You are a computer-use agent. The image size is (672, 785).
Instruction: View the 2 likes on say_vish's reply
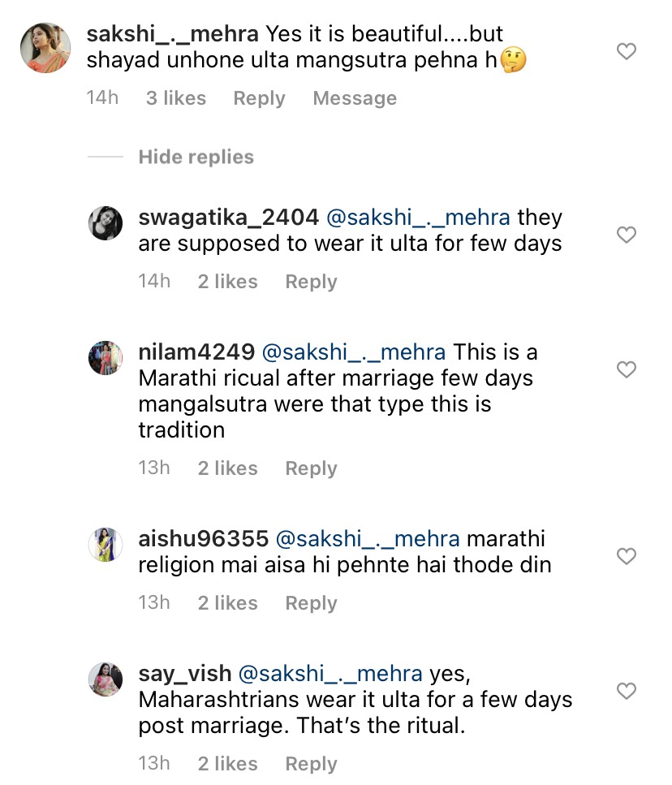[x=227, y=763]
